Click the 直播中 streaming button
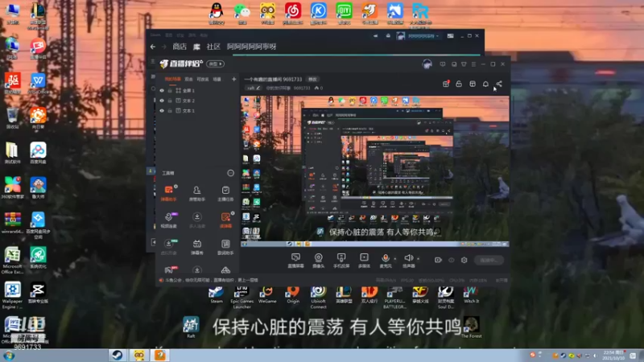 (489, 260)
